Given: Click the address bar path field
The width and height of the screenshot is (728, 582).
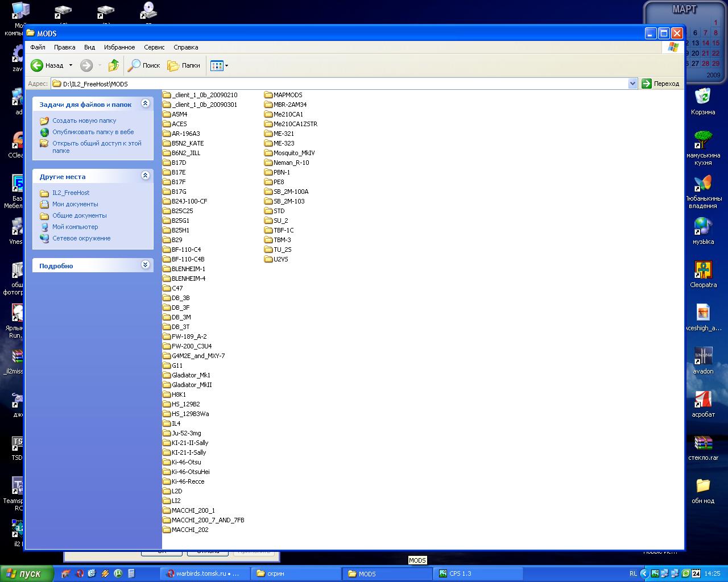Looking at the screenshot, I should [x=341, y=84].
